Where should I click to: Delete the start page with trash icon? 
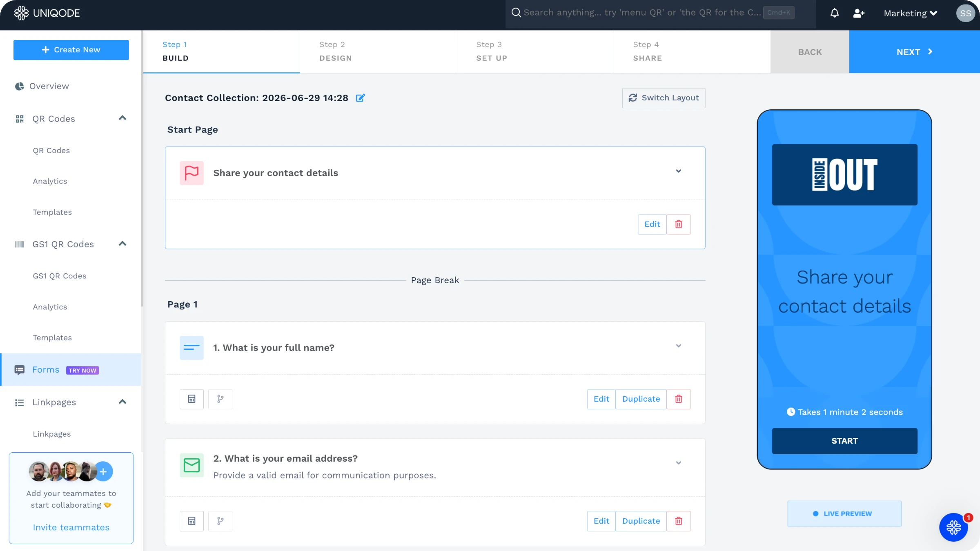coord(679,224)
